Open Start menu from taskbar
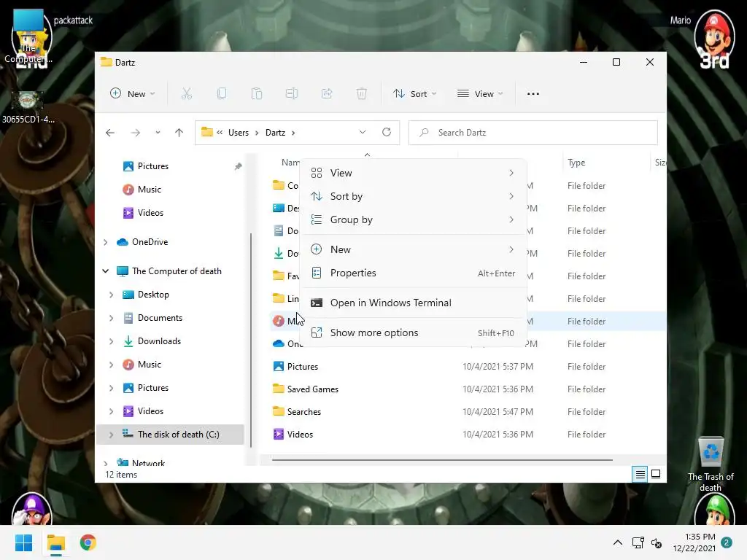The image size is (747, 560). (24, 542)
